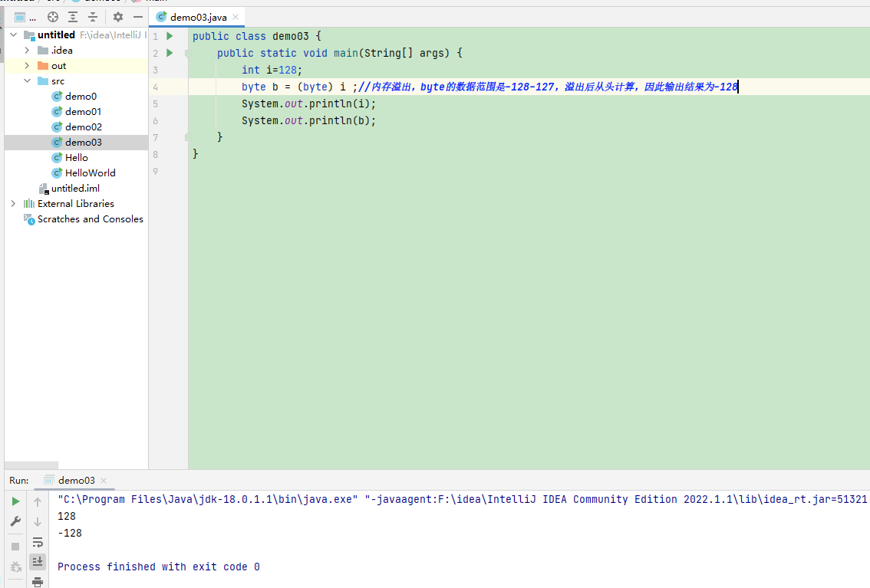Select the out folder label
This screenshot has width=870, height=588.
(59, 65)
